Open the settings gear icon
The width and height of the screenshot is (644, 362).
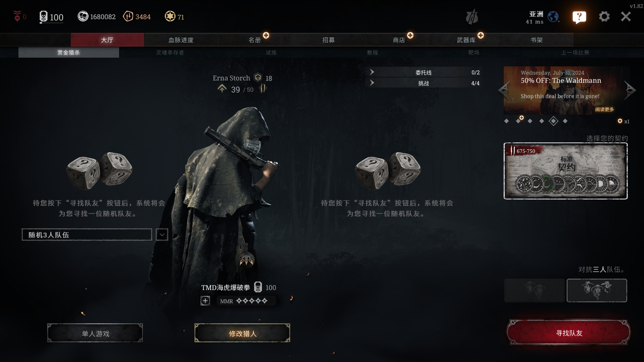pos(604,16)
